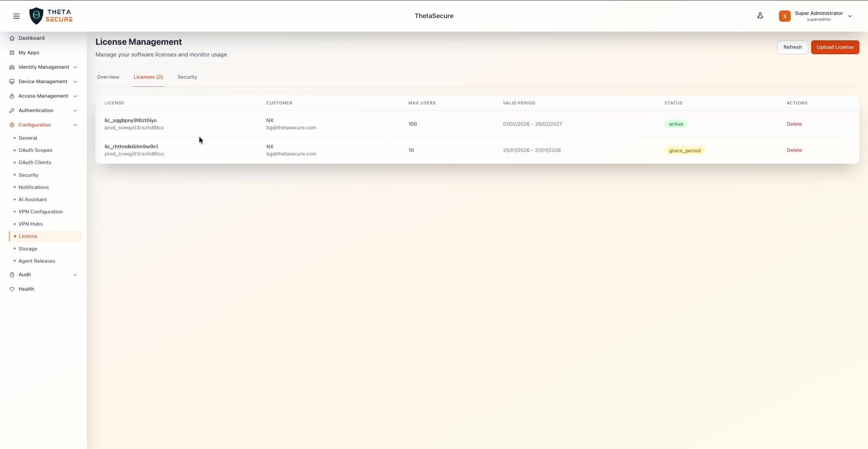868x449 pixels.
Task: Click the My Apps grid icon
Action: tap(12, 52)
